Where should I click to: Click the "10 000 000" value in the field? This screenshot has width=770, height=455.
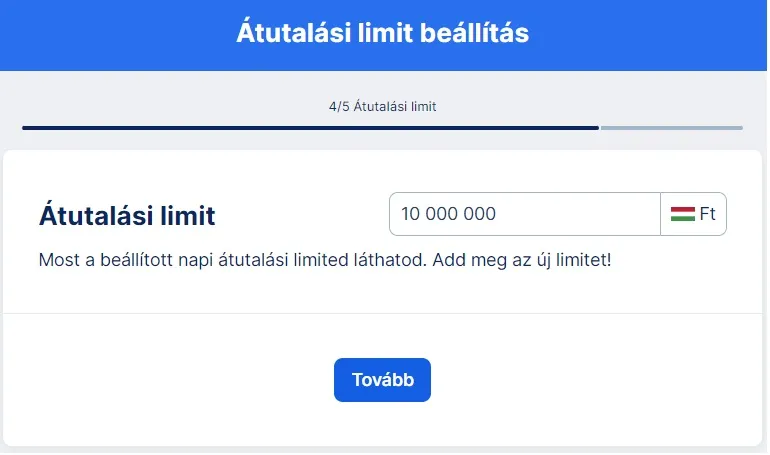(448, 214)
